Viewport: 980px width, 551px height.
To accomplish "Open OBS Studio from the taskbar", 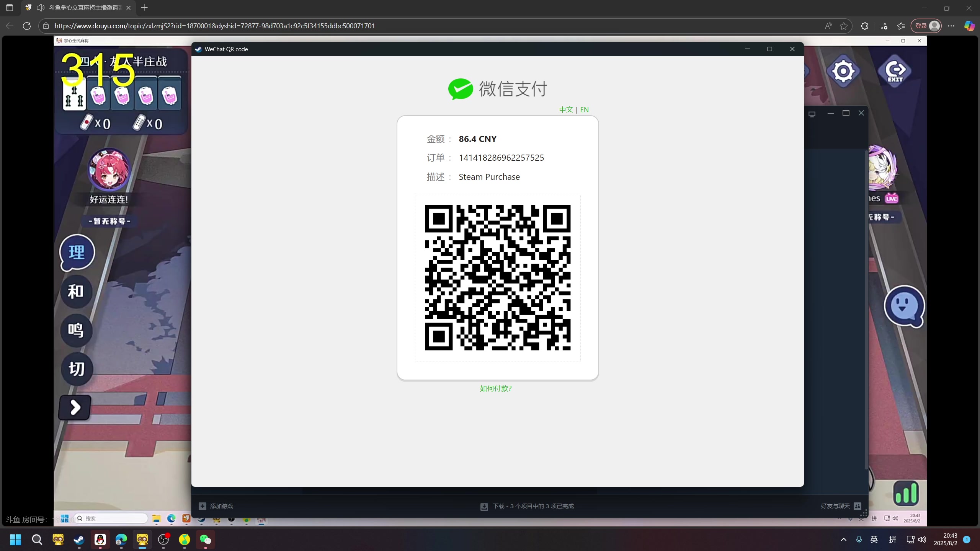I will [163, 540].
